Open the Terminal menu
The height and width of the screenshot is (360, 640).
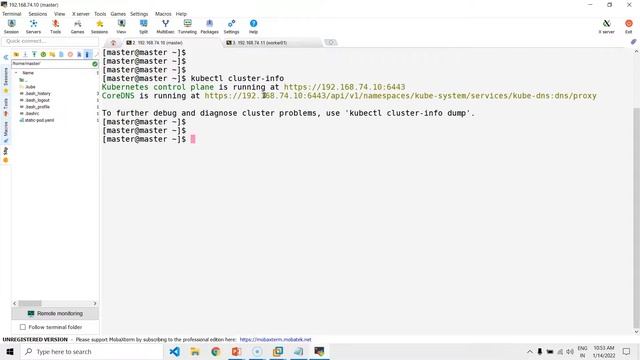(x=12, y=14)
